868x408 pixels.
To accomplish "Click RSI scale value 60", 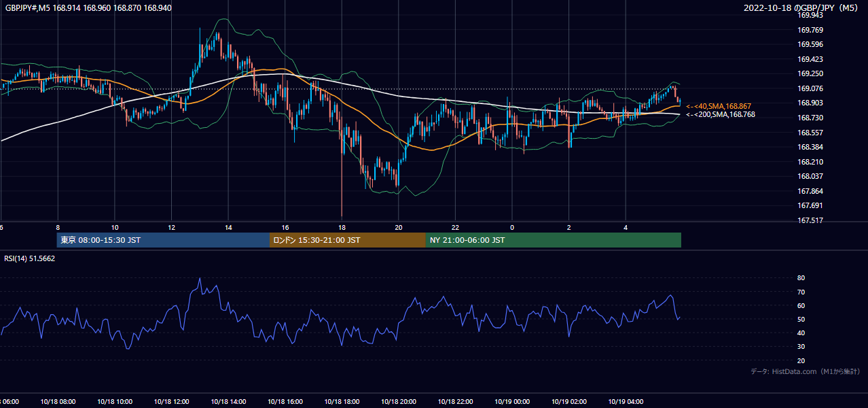I will pyautogui.click(x=801, y=305).
